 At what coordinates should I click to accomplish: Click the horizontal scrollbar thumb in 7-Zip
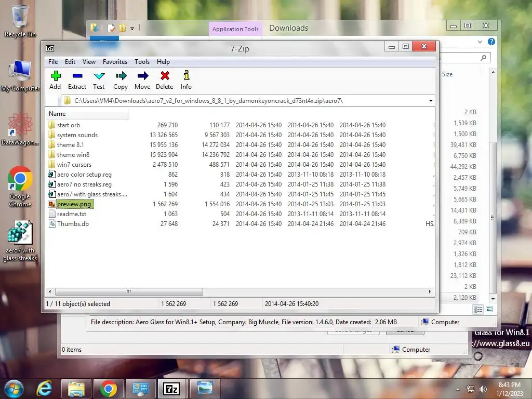tap(129, 291)
